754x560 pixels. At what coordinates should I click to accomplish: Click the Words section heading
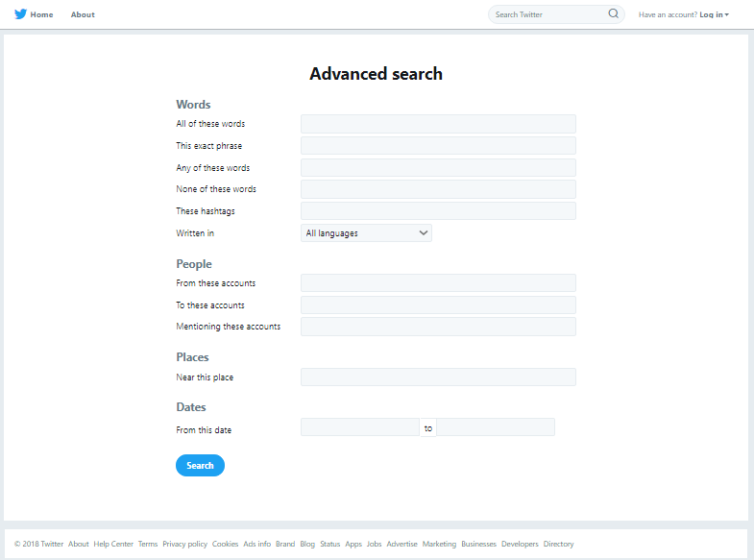point(193,105)
